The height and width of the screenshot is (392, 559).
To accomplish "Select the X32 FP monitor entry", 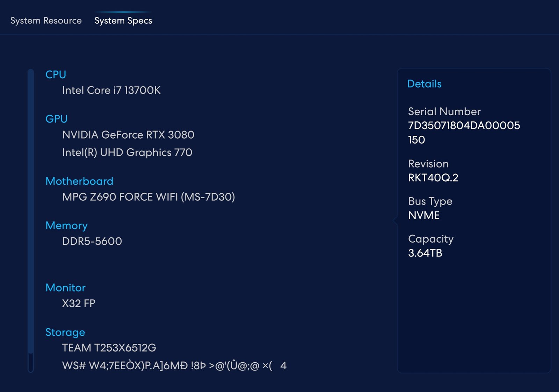I will coord(79,303).
